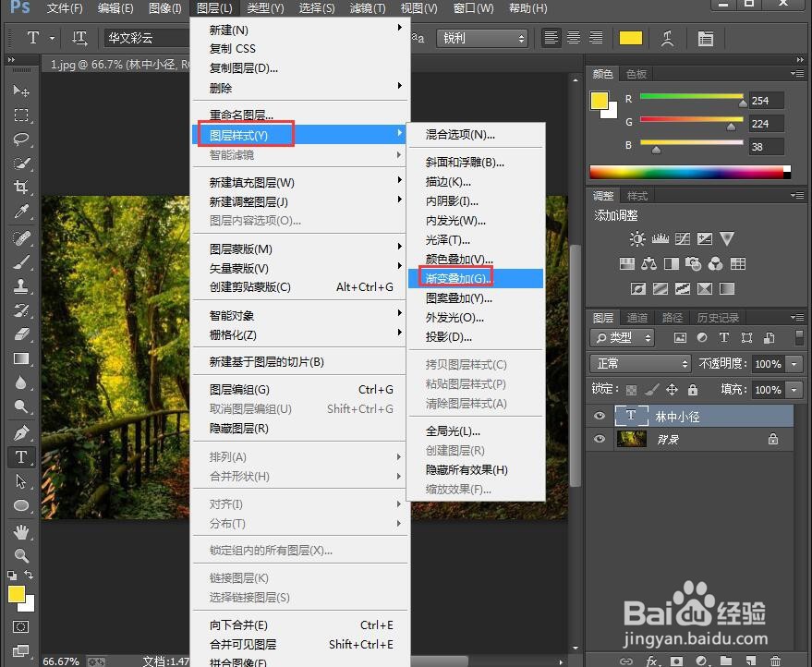Select the Zoom tool

click(20, 555)
